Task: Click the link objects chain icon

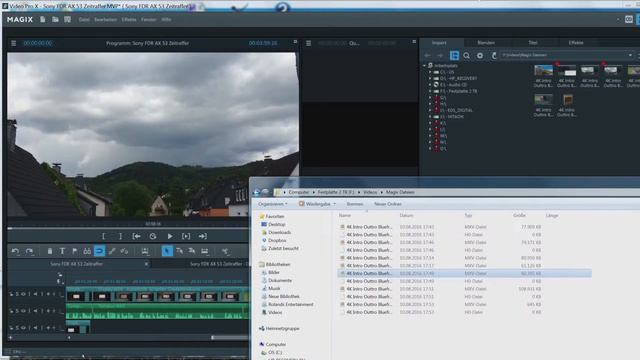Action: [112, 251]
